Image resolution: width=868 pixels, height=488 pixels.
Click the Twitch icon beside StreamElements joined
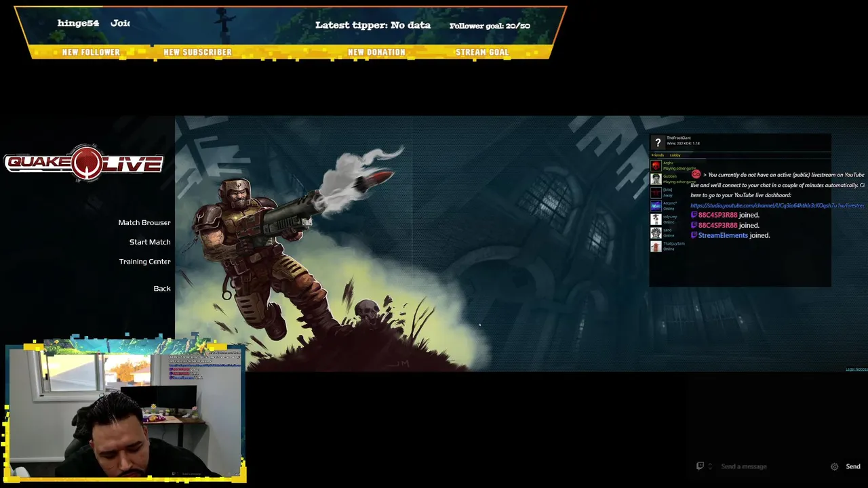694,235
